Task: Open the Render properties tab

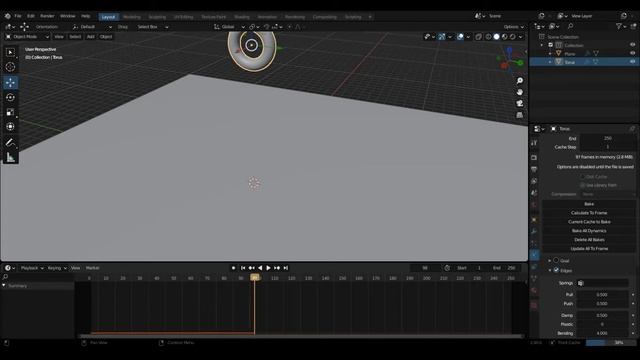Action: coord(534,158)
